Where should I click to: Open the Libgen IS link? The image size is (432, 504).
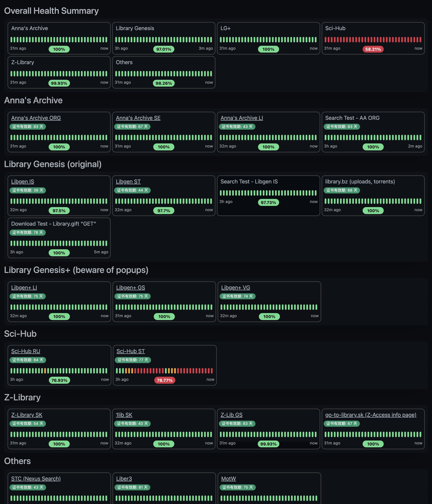tap(23, 182)
